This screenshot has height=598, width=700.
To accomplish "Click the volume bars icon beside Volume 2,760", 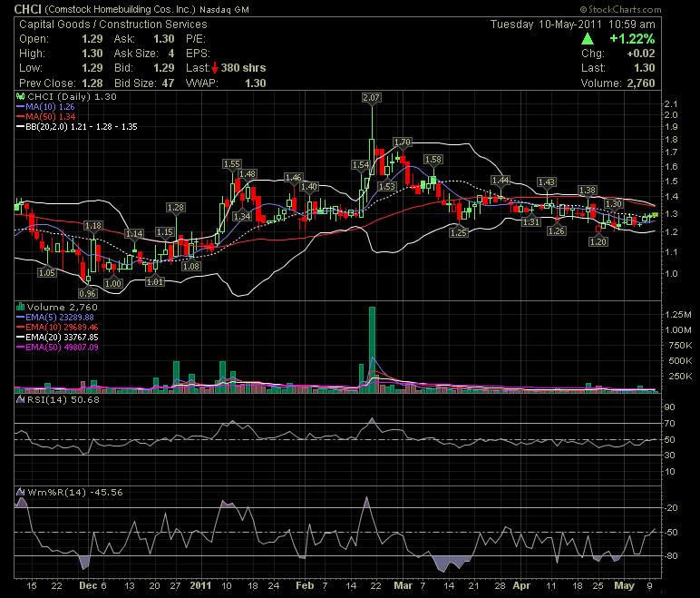I will coord(20,307).
